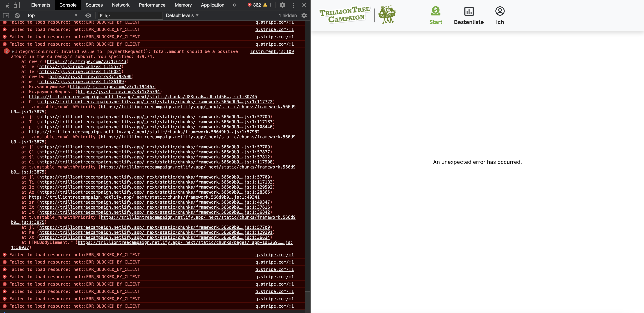Open console sidebar toggle
644x313 pixels.
pos(6,15)
